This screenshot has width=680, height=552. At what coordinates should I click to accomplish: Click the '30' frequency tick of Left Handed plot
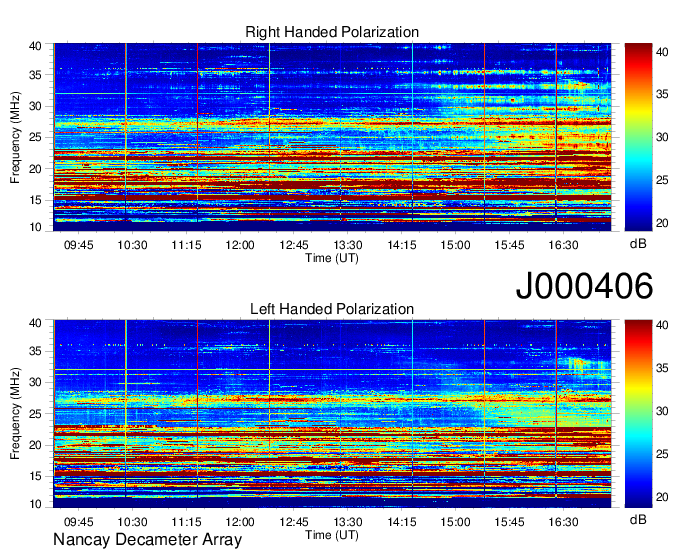pyautogui.click(x=35, y=382)
